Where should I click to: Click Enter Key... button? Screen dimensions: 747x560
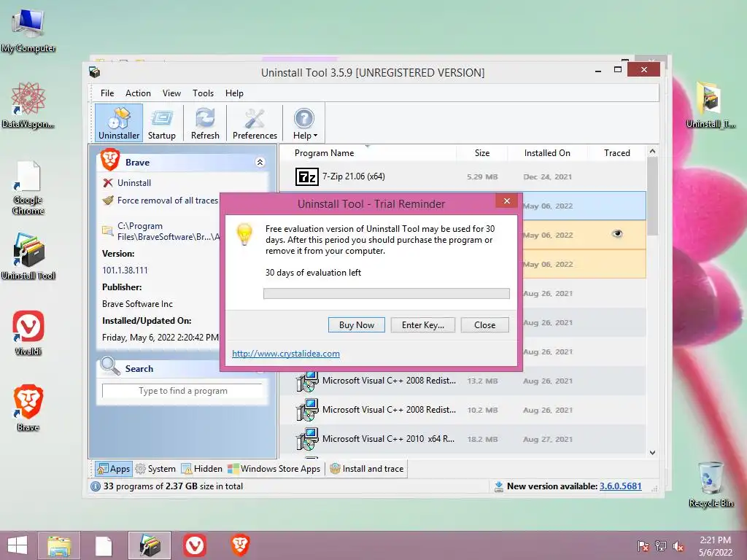422,325
